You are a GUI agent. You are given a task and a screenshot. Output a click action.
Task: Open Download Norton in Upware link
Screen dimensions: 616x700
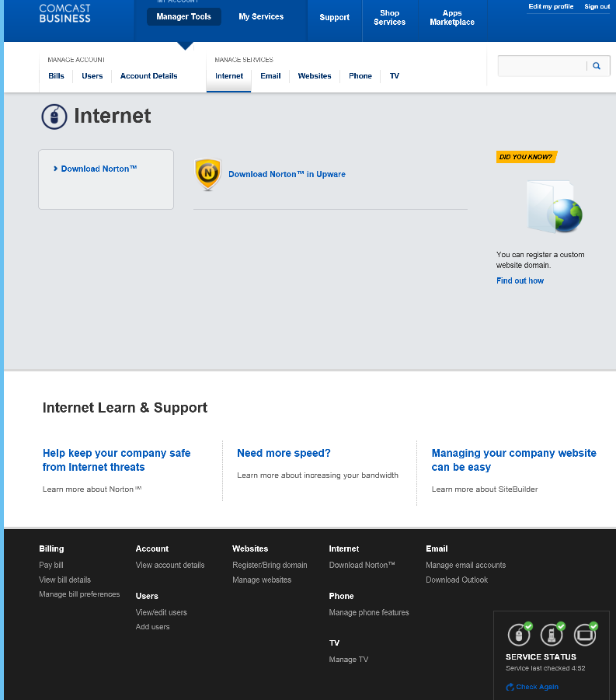[x=287, y=174]
